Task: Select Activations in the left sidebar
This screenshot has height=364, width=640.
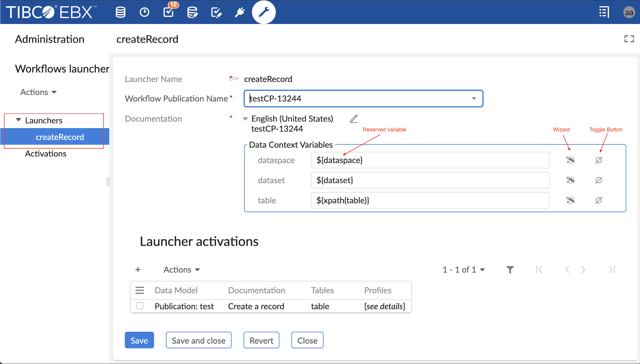Action: pyautogui.click(x=45, y=154)
